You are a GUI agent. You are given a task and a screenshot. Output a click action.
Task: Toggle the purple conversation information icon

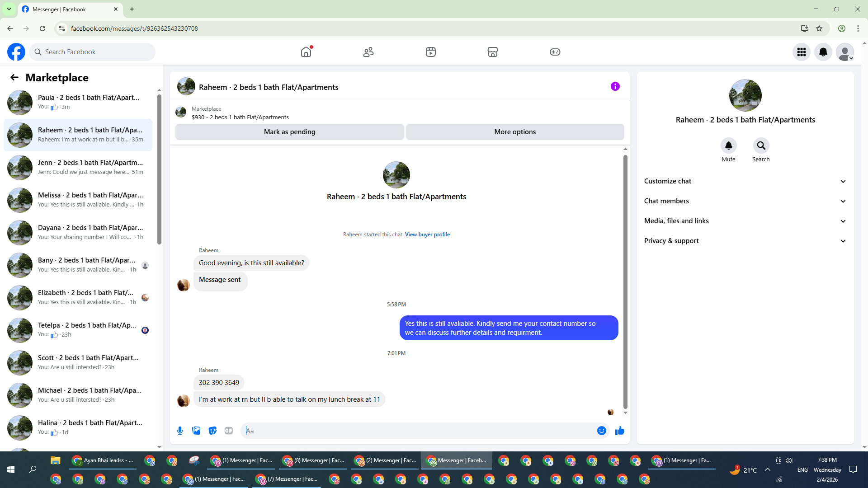coord(615,86)
